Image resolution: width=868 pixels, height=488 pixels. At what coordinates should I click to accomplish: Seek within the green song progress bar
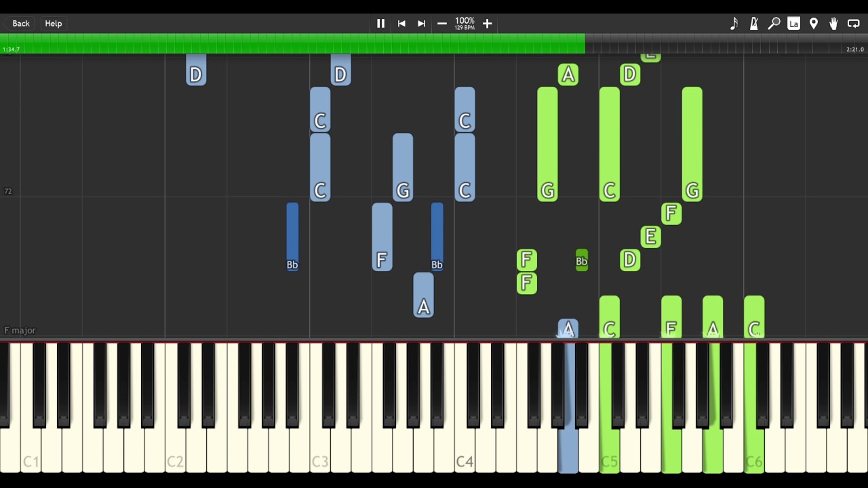[293, 43]
